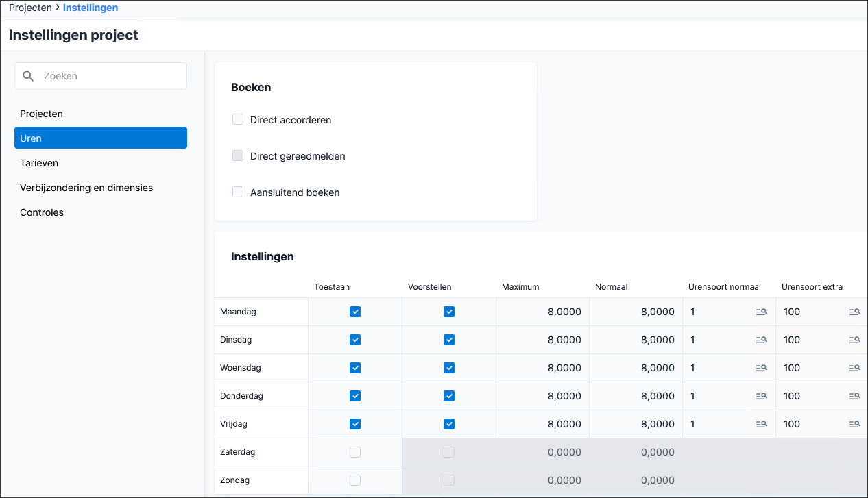The width and height of the screenshot is (868, 498).
Task: Tick the Aansluitend boeken checkbox
Action: pyautogui.click(x=238, y=192)
